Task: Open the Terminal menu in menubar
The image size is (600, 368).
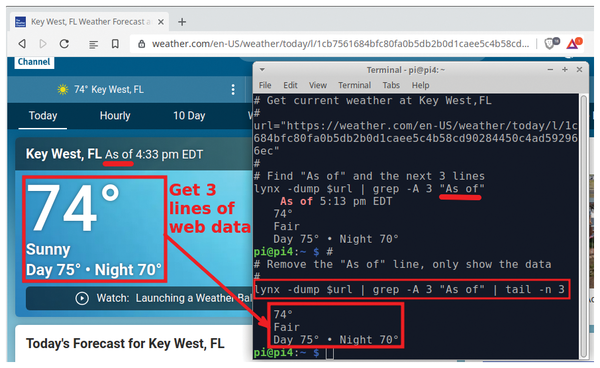Action: (354, 85)
